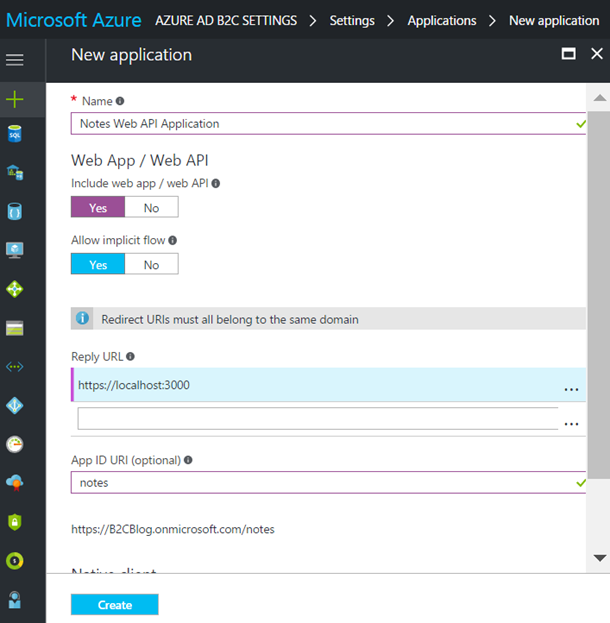
Task: Open Virtual machines monitor icon
Action: pos(15,250)
